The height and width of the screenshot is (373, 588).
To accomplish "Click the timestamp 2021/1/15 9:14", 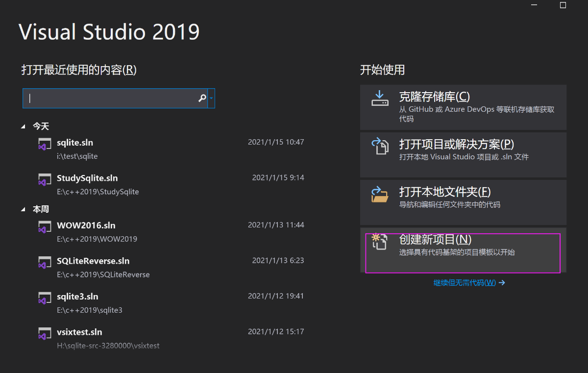I will [x=278, y=177].
